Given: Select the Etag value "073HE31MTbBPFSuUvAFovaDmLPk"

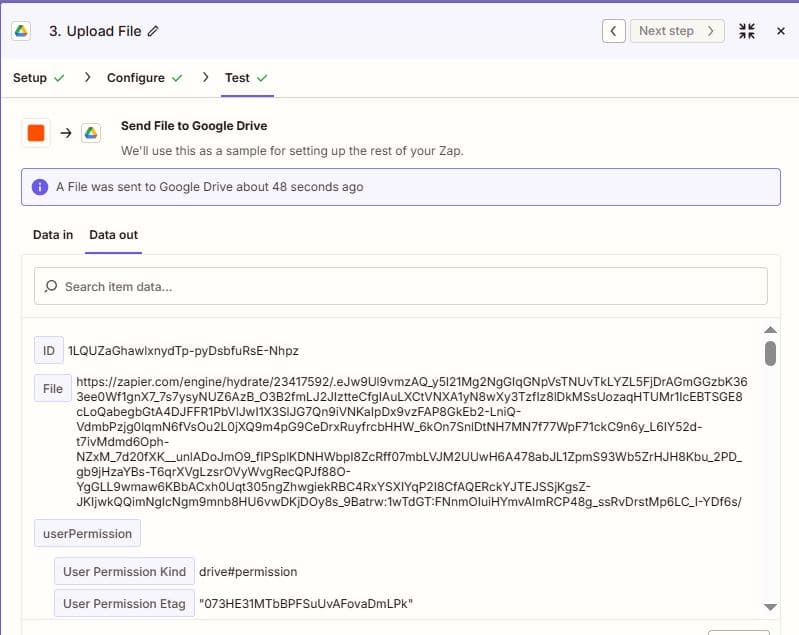Looking at the screenshot, I should [x=306, y=604].
